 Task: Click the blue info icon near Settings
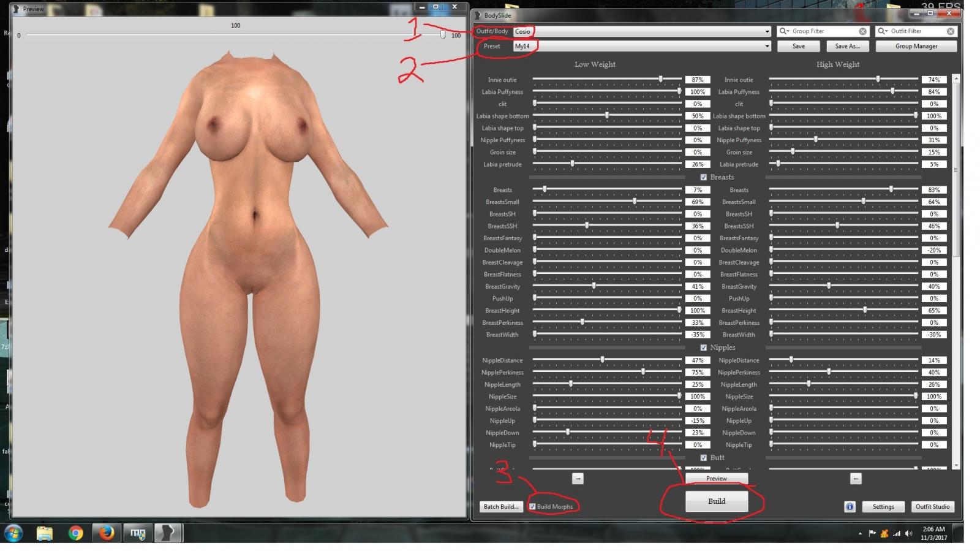pyautogui.click(x=850, y=506)
